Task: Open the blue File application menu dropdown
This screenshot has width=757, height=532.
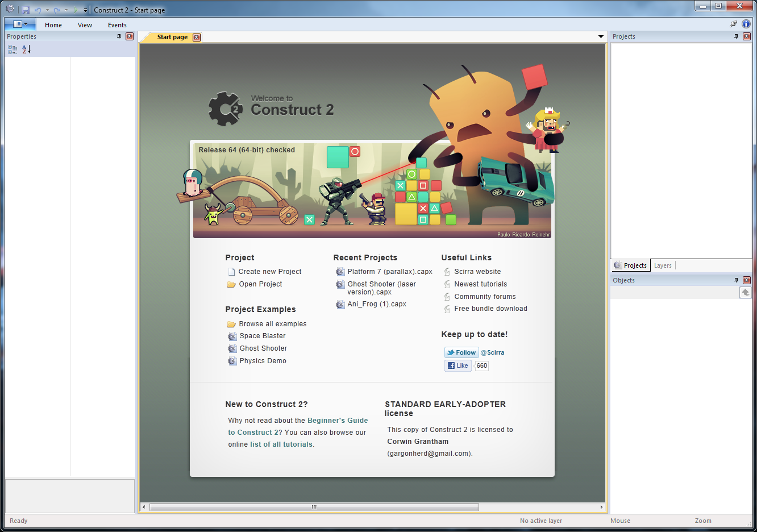Action: (x=20, y=24)
